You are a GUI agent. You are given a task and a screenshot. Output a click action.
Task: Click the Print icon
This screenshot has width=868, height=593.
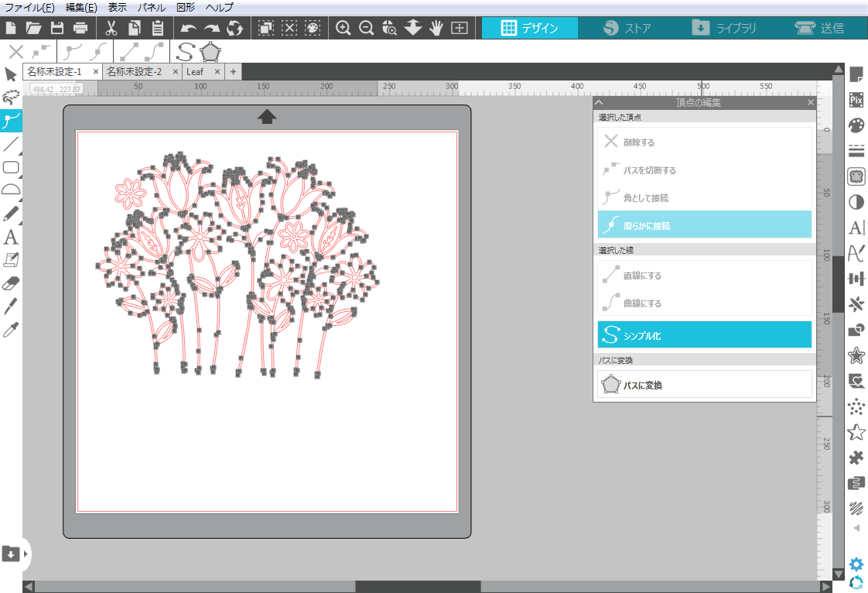click(80, 28)
